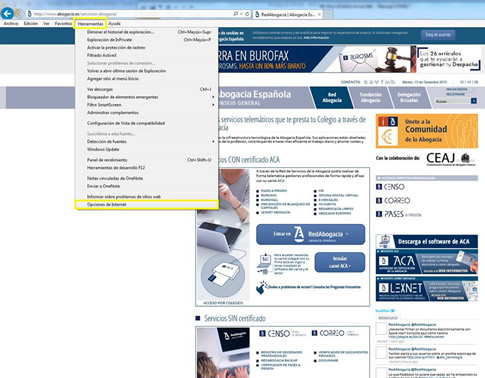Click the search submit button next to Buscar
This screenshot has height=378, width=485.
pos(474,101)
